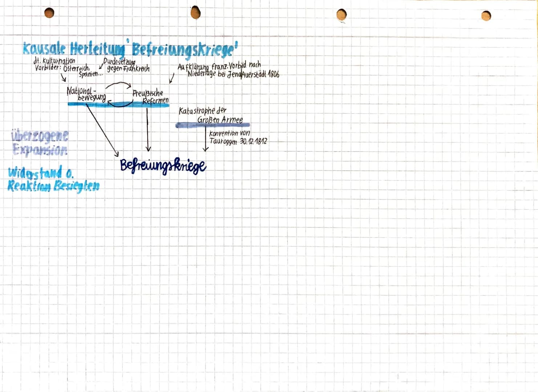Click the line 'Vorbilder: Österreich, Spanien...'

point(69,71)
